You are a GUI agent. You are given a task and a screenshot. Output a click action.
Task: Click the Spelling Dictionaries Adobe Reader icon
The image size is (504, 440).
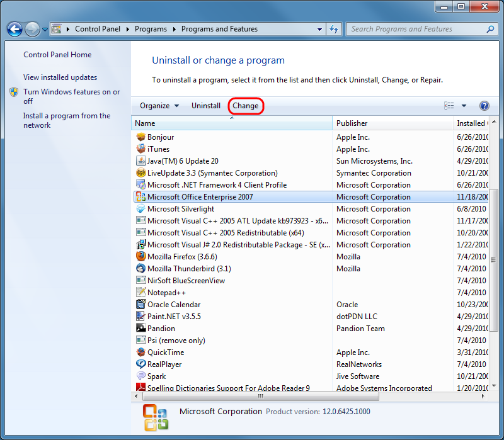tap(140, 387)
